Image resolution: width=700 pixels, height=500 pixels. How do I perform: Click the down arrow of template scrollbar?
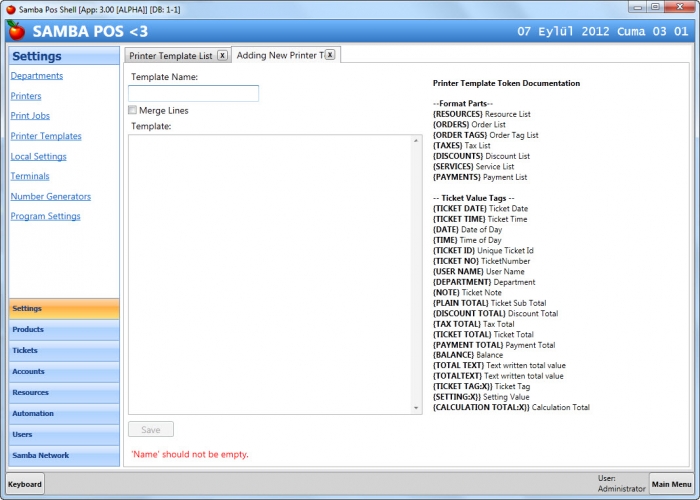[416, 408]
